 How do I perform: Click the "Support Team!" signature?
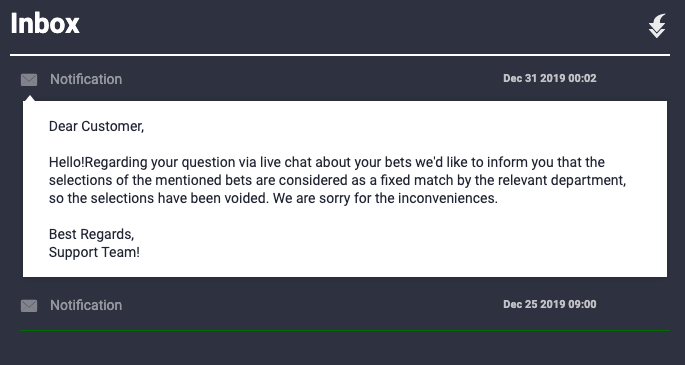coord(94,252)
